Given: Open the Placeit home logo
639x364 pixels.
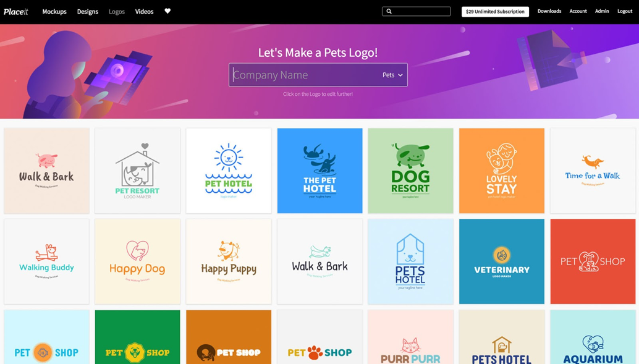Looking at the screenshot, I should point(16,11).
